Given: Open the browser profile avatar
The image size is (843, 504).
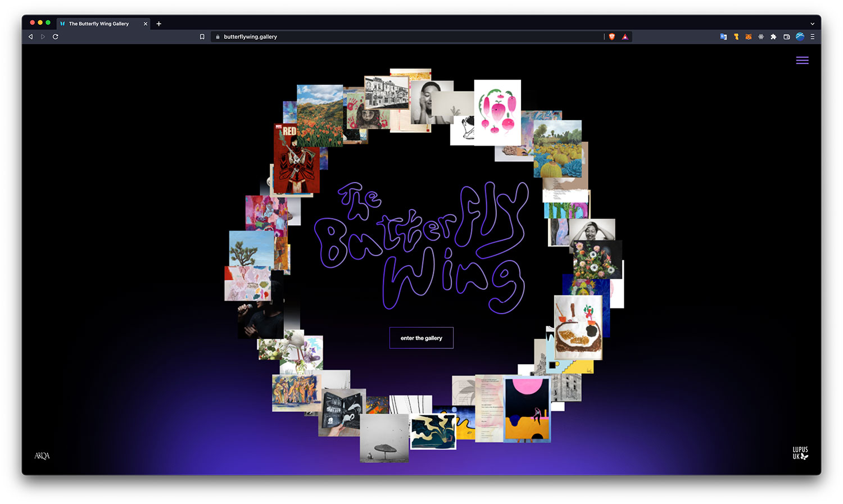Looking at the screenshot, I should click(x=800, y=37).
